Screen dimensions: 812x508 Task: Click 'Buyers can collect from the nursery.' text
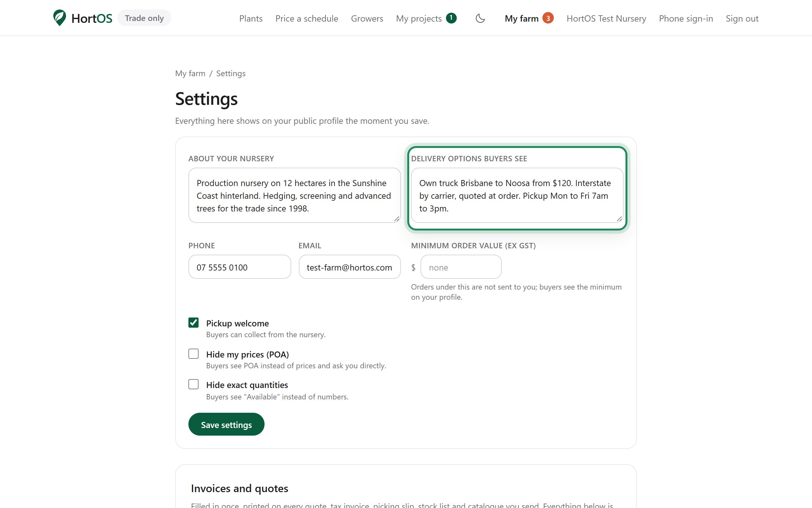coord(266,335)
